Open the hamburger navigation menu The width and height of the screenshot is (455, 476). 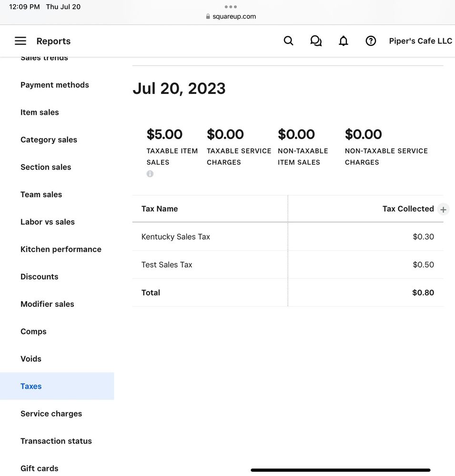(x=20, y=41)
